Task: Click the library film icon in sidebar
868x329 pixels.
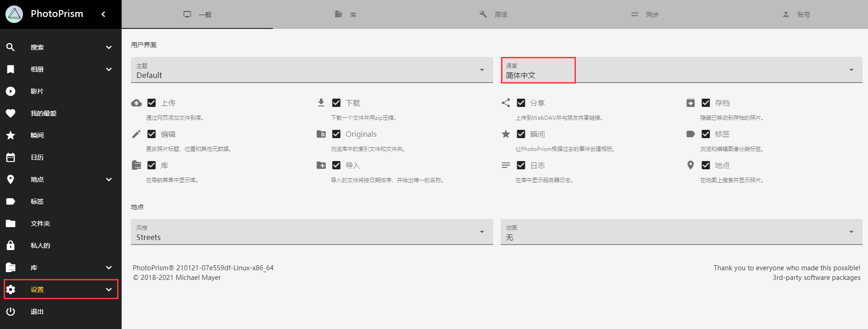Action: 11,268
